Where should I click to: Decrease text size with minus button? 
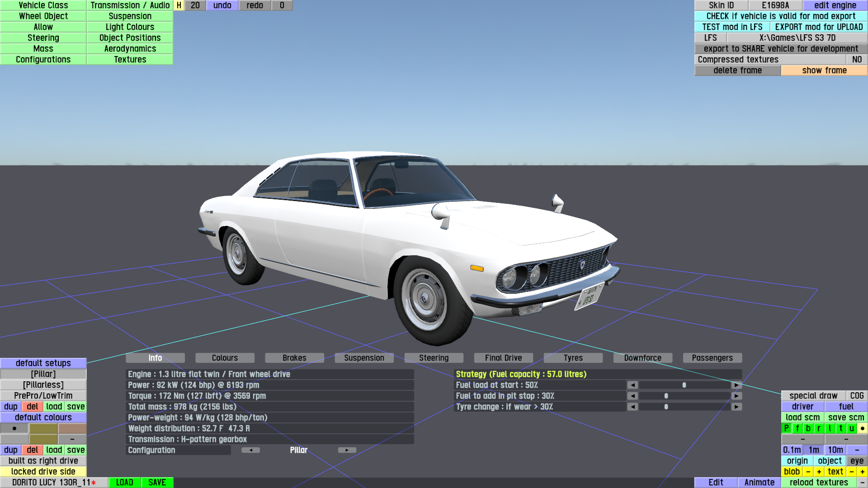tap(851, 472)
